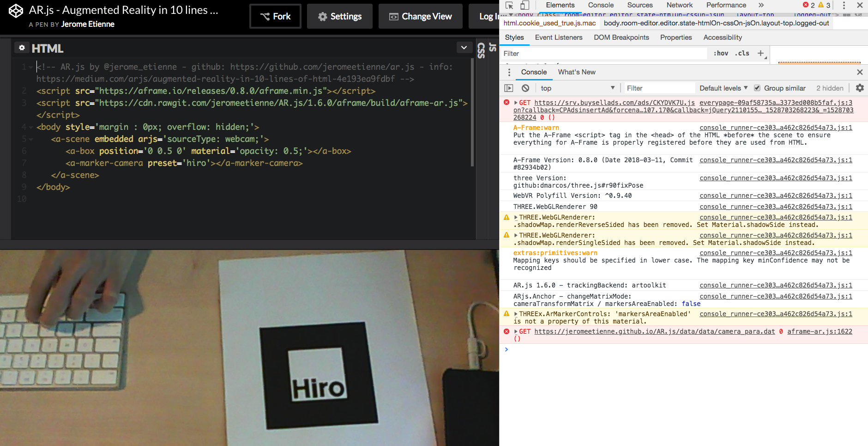Select the Event Listeners sub-tab
This screenshot has height=446, width=868.
tap(559, 37)
